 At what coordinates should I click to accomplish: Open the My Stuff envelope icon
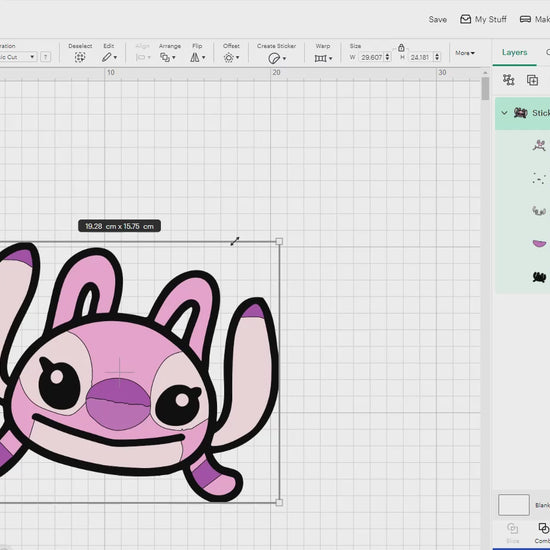[465, 19]
